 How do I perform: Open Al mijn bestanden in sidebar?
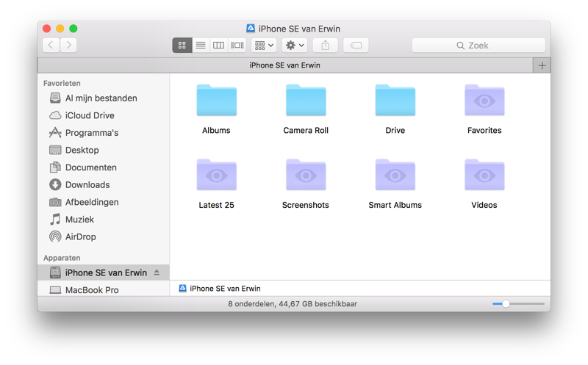coord(104,98)
